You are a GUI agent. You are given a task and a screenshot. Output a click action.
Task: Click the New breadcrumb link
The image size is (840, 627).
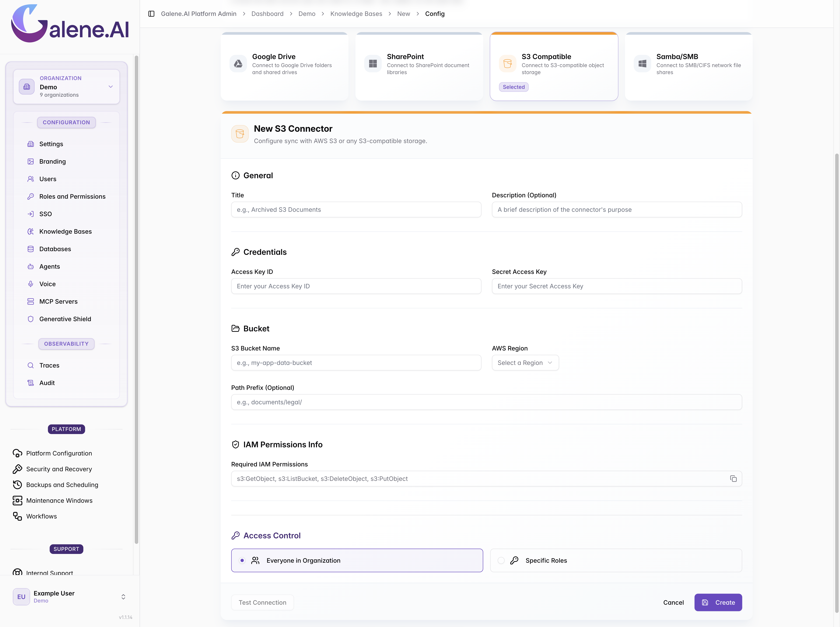[x=404, y=14]
